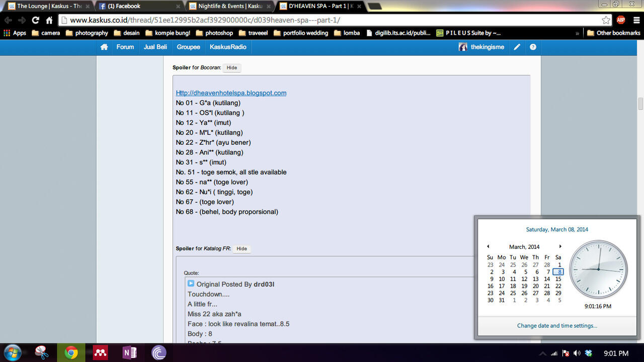The width and height of the screenshot is (644, 362).
Task: Click the play icon beside Original Posted By
Action: [x=191, y=284]
